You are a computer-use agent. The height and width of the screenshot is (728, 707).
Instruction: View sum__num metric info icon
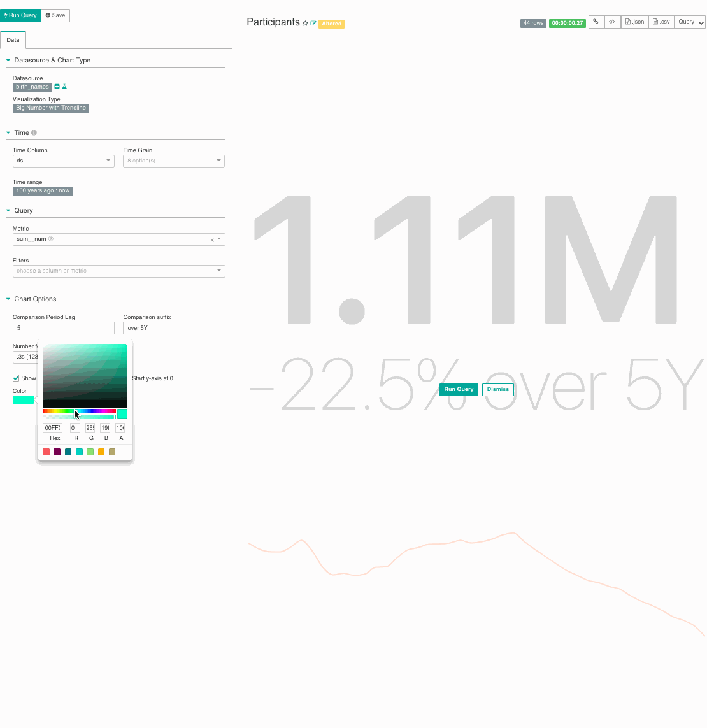[x=51, y=239]
